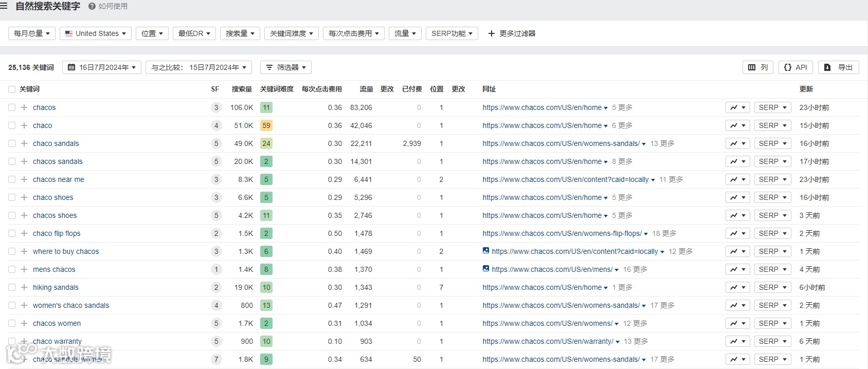Open SERP dropdown for chaco flip flops row
Image resolution: width=868 pixels, height=369 pixels.
(773, 233)
